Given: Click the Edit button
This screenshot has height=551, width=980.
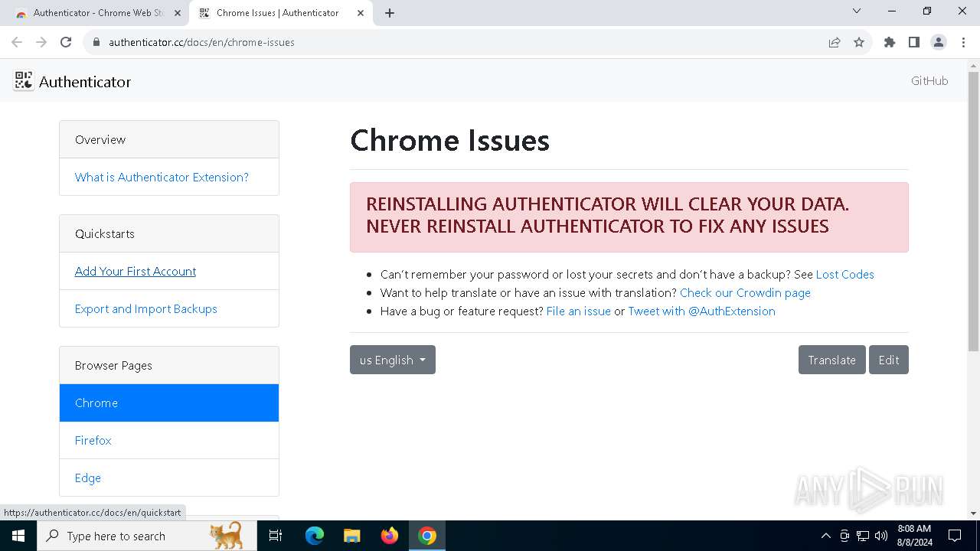Looking at the screenshot, I should [889, 360].
